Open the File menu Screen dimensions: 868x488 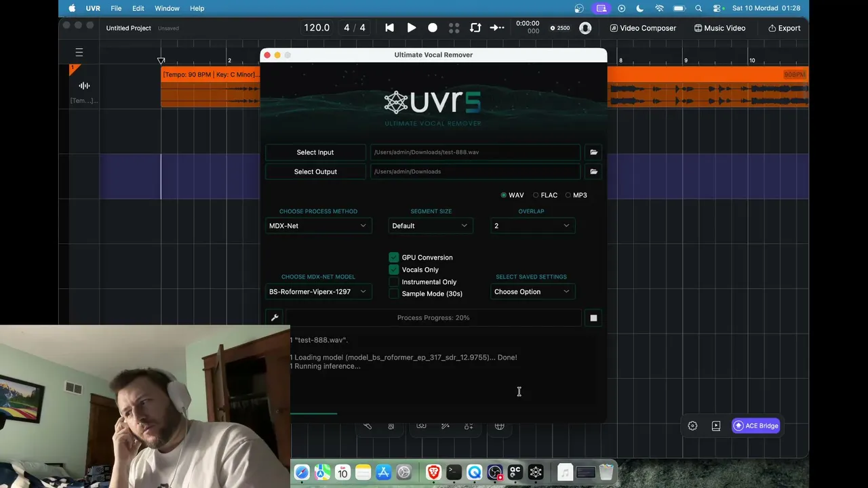pos(116,8)
